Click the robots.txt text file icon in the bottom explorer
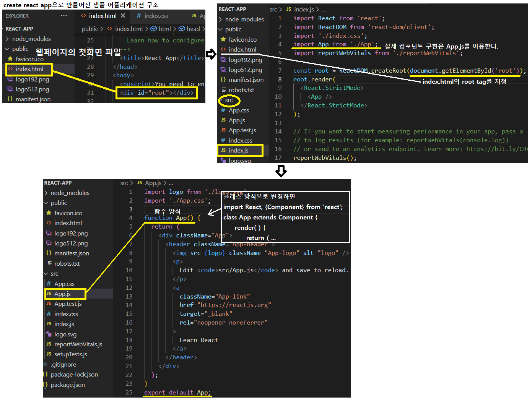532x401 pixels. pos(49,263)
